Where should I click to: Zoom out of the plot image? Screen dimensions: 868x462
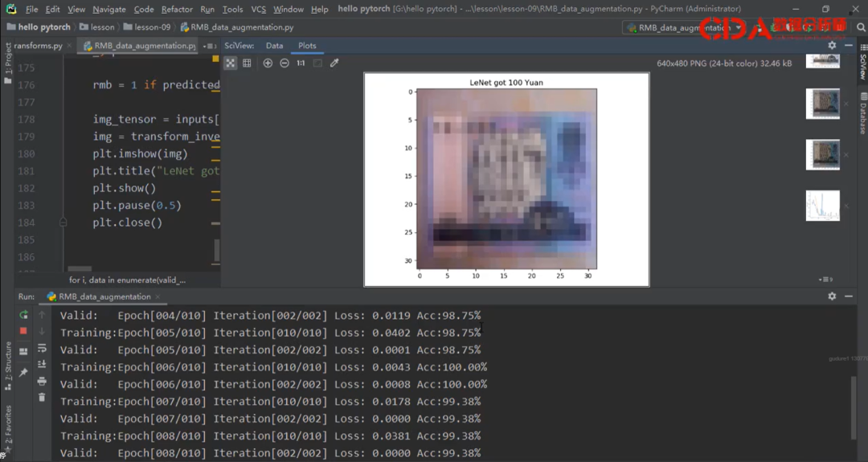[285, 63]
